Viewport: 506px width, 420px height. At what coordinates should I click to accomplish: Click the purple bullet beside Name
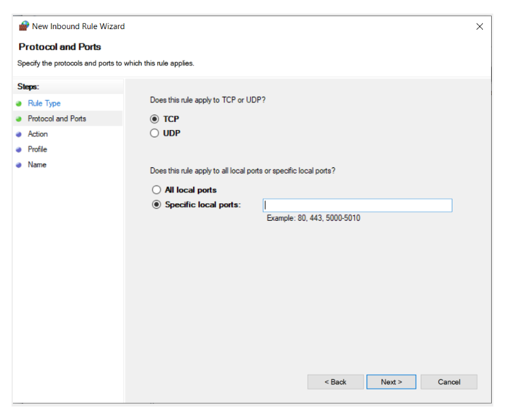(19, 165)
